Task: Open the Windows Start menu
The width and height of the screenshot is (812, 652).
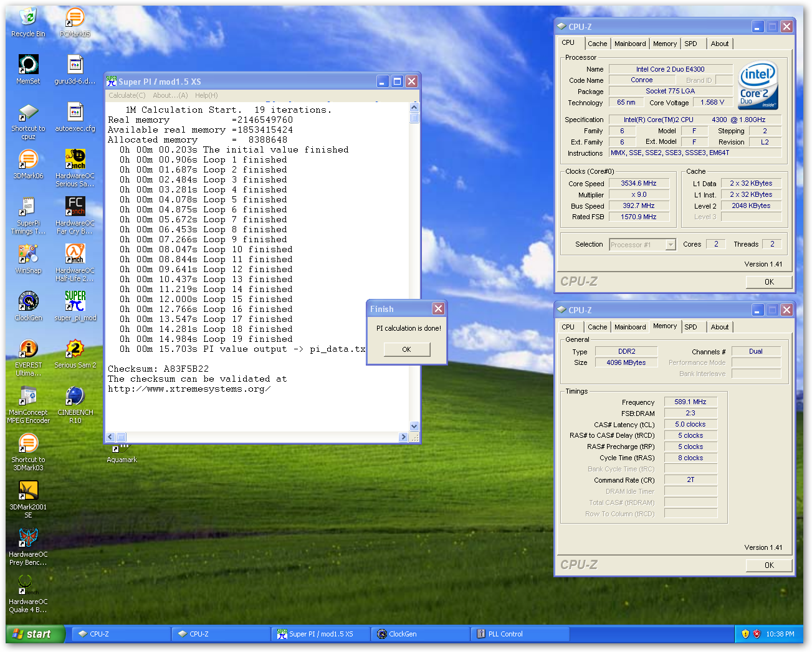Action: click(x=35, y=634)
